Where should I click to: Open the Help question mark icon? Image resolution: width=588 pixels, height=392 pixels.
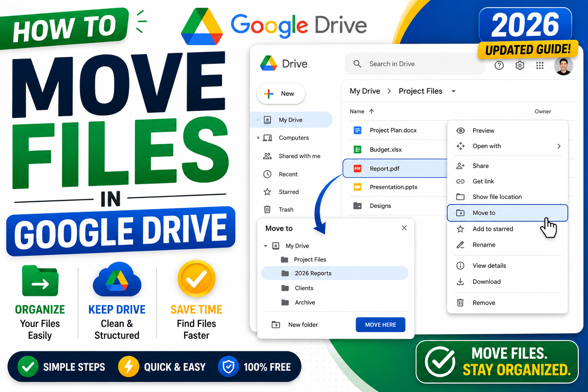tap(499, 65)
